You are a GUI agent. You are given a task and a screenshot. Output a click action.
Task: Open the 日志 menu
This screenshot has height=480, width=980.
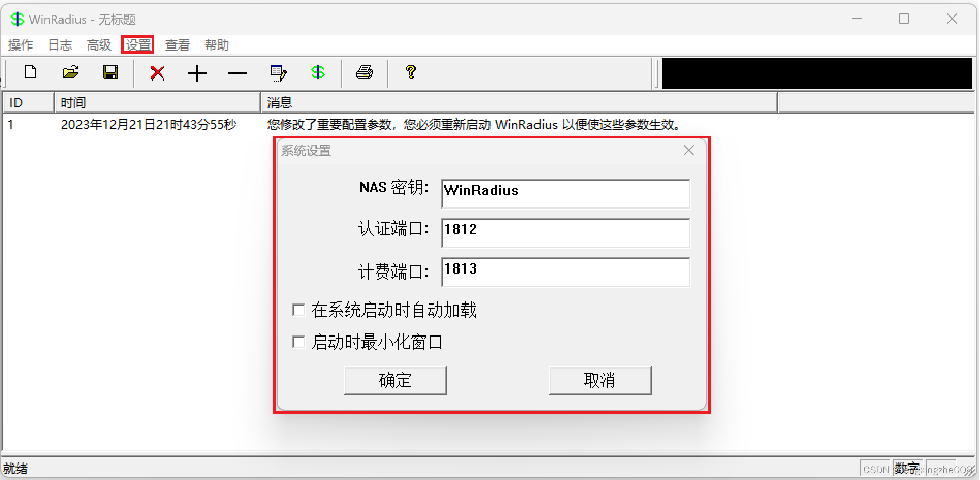[x=60, y=45]
